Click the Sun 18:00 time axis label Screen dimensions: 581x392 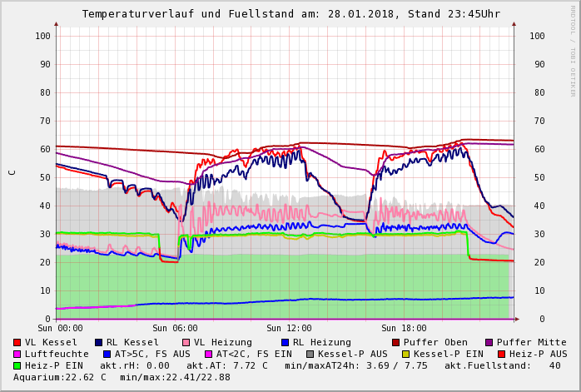point(403,329)
